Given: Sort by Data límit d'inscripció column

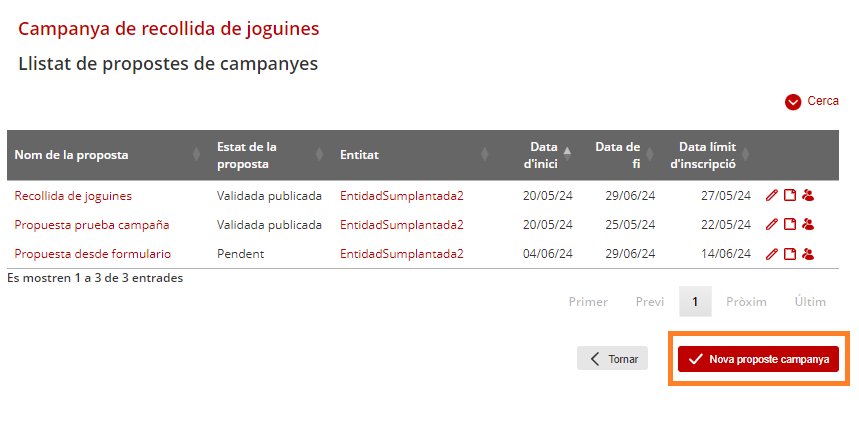Looking at the screenshot, I should (x=708, y=155).
